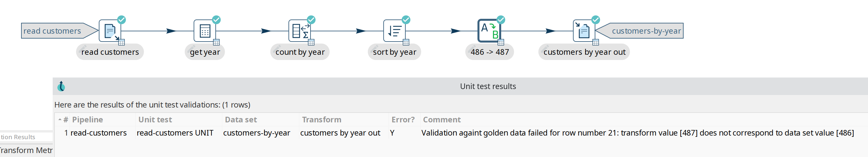Switch to the Transform Metrics tab
Viewport: 868px width, 157px height.
pos(26,150)
